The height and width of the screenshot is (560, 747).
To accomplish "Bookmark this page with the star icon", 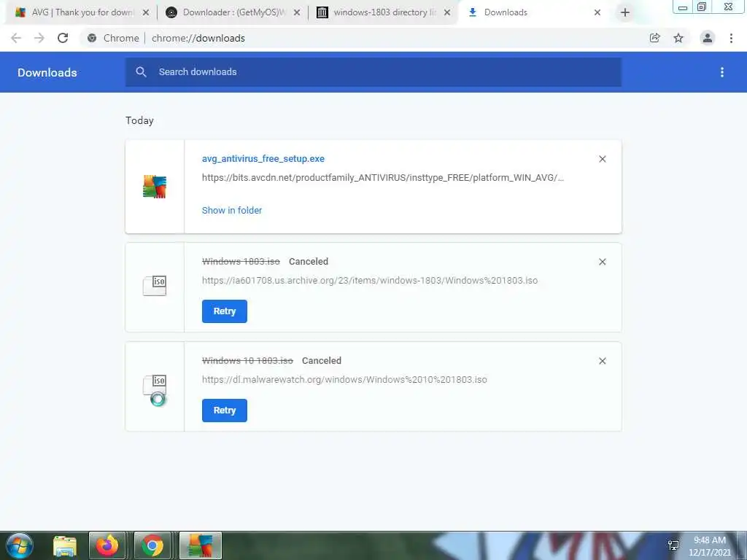I will 678,38.
